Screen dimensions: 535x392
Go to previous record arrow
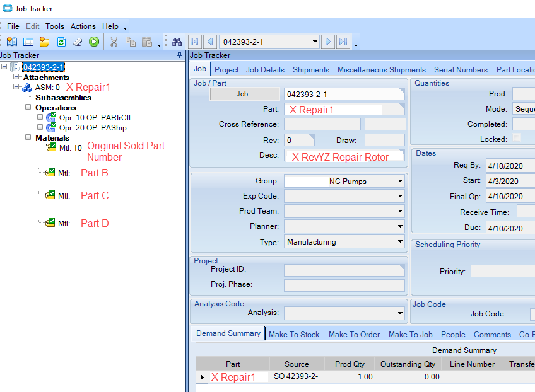(210, 42)
